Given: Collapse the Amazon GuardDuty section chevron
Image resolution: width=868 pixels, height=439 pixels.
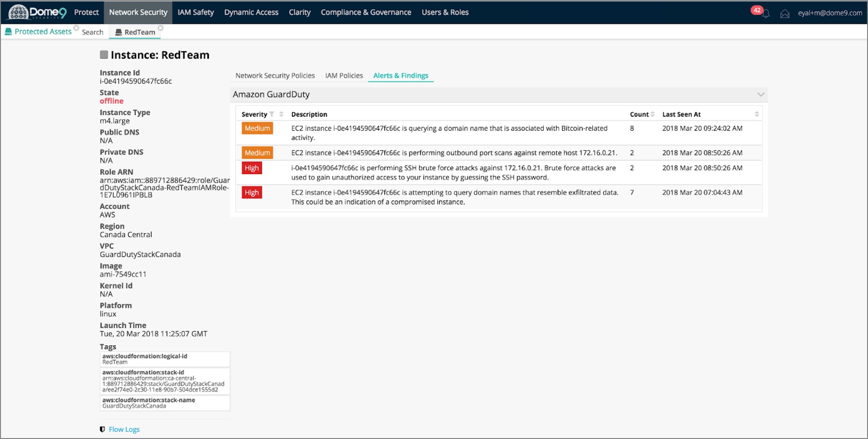Looking at the screenshot, I should (x=761, y=94).
